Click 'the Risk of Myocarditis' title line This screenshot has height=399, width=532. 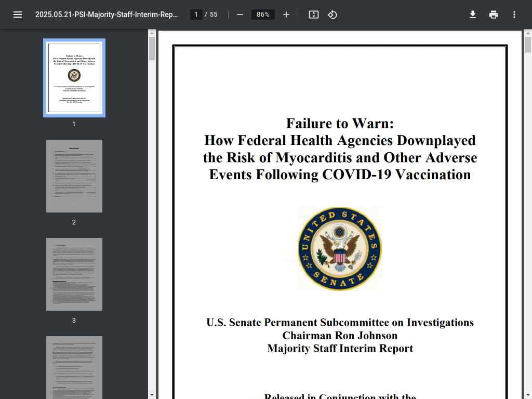(340, 158)
